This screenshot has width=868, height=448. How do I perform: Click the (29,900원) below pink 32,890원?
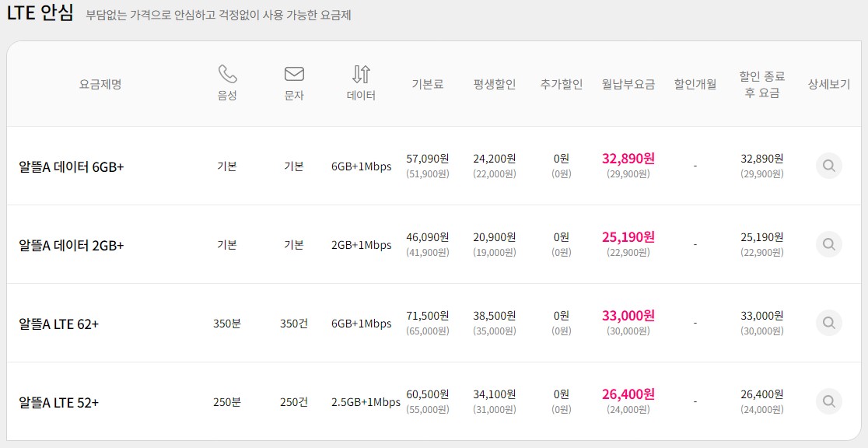click(x=628, y=174)
